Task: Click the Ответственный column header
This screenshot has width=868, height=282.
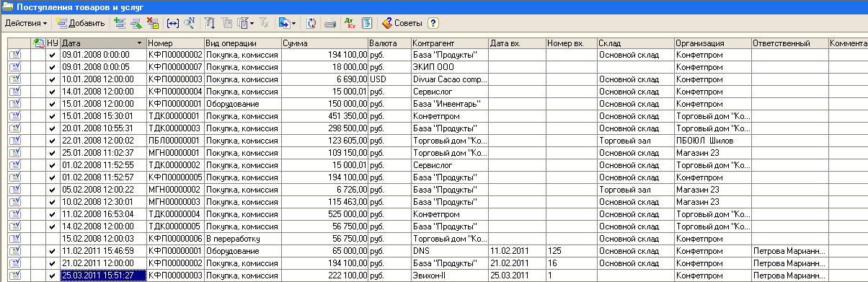Action: pos(789,43)
